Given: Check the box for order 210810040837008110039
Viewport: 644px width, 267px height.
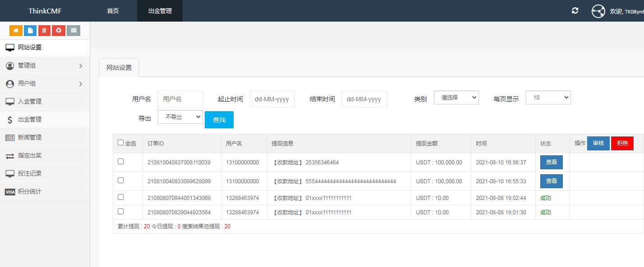Looking at the screenshot, I should [x=120, y=162].
